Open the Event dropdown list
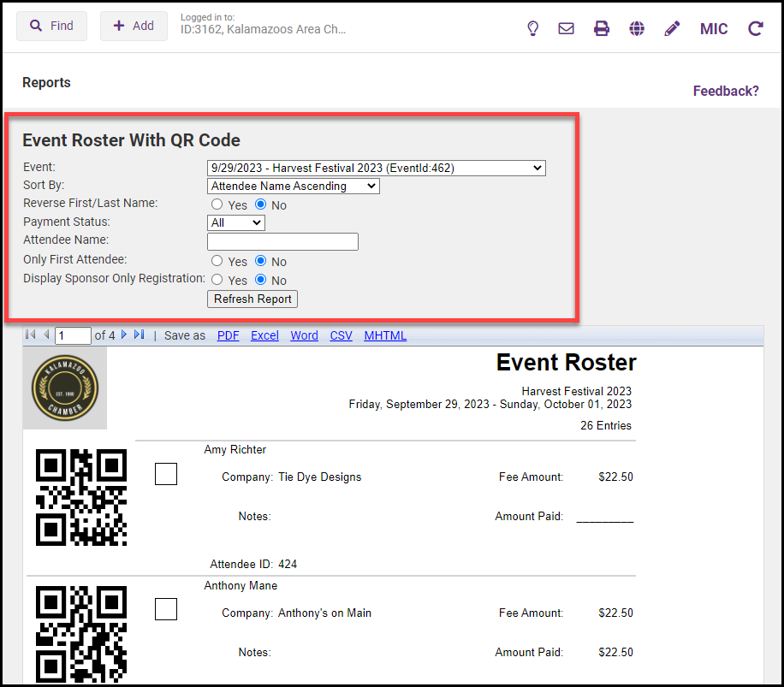 (x=376, y=168)
